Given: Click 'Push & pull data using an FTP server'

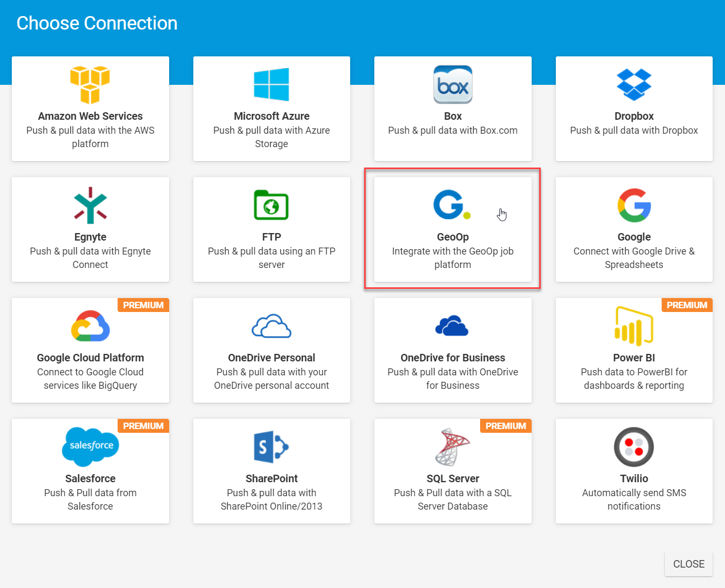Looking at the screenshot, I should [271, 258].
